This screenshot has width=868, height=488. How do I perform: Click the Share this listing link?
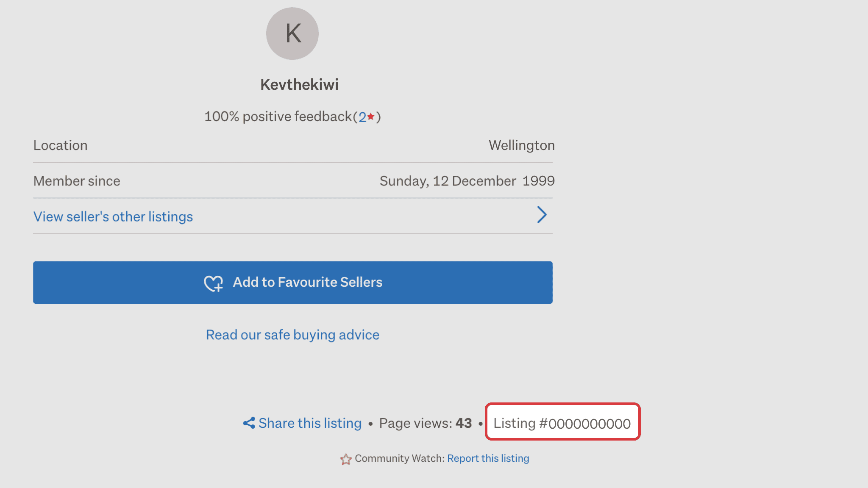(310, 423)
